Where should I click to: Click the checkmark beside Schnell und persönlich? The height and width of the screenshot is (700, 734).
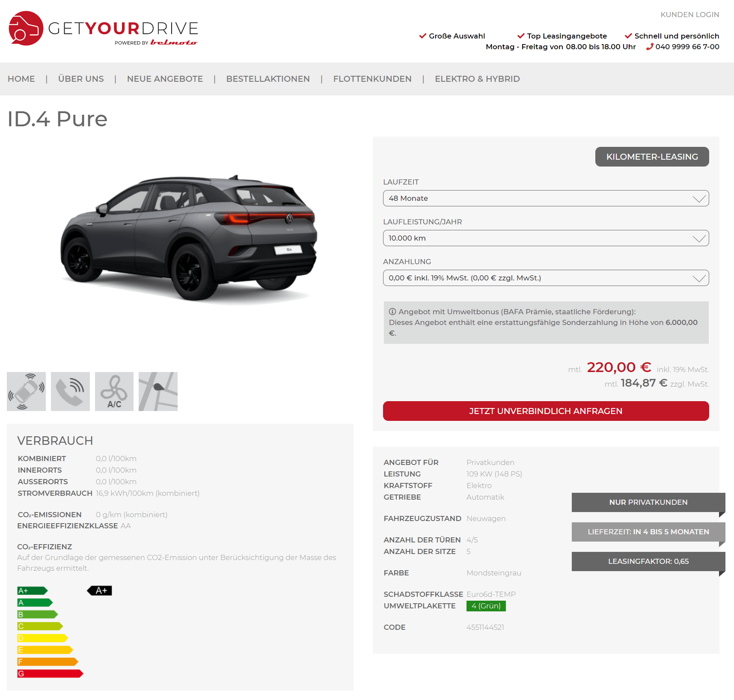click(628, 36)
